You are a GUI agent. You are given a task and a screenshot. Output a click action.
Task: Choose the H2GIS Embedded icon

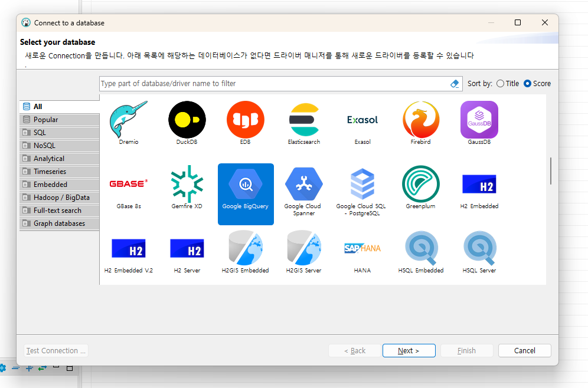tap(245, 248)
